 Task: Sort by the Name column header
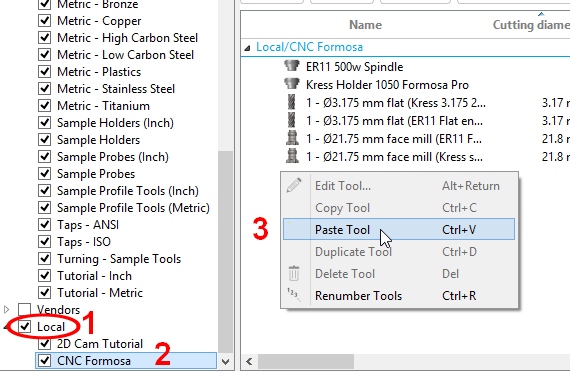(x=365, y=25)
